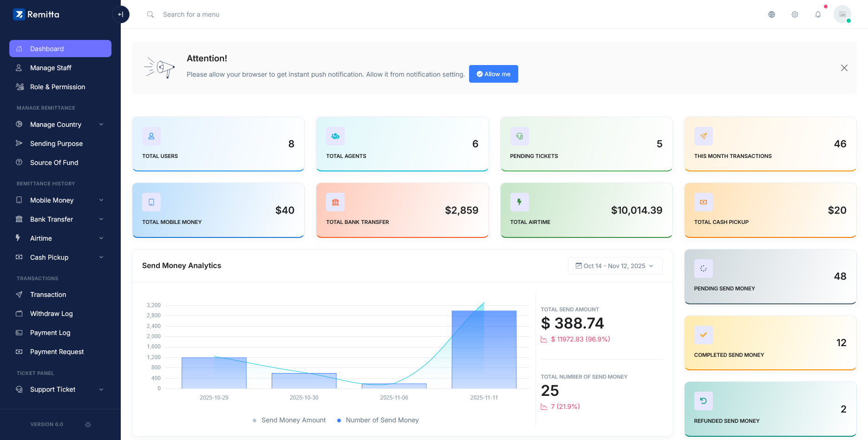Open the user profile avatar
The image size is (868, 440).
(x=842, y=14)
